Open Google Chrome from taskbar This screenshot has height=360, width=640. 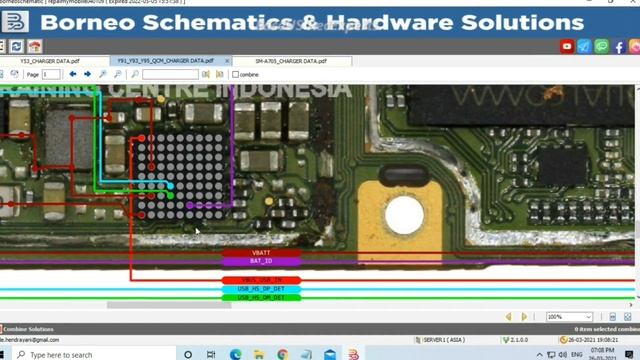pyautogui.click(x=282, y=355)
